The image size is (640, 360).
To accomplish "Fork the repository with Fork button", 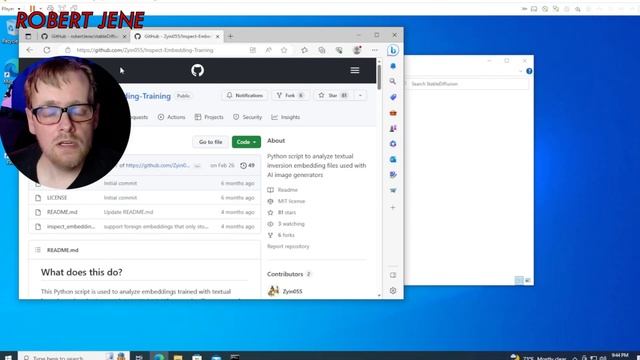I will (290, 95).
